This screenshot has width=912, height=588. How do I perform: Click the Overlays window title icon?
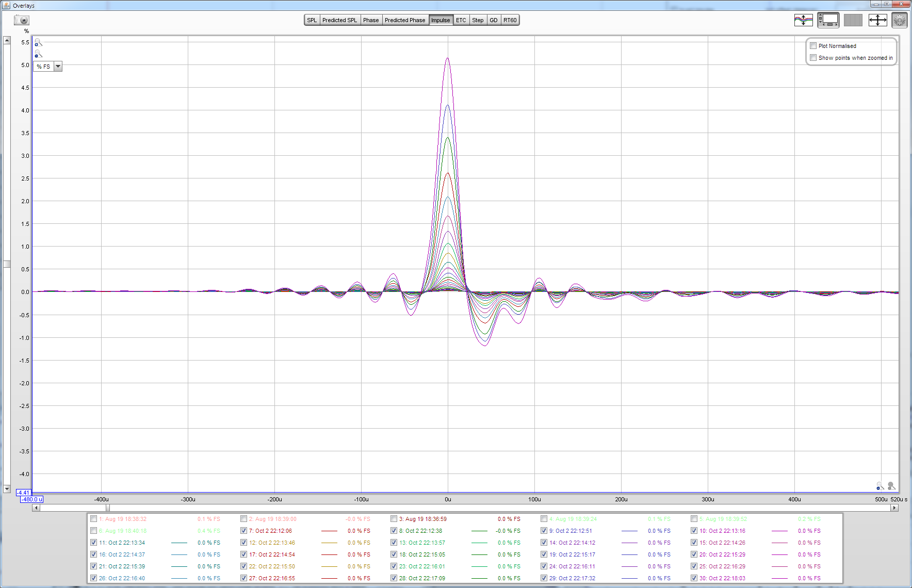[6, 5]
